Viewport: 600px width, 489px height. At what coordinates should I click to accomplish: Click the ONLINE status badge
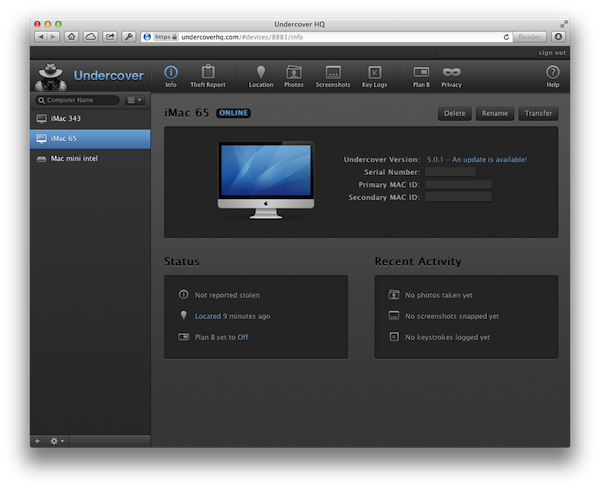(x=233, y=113)
